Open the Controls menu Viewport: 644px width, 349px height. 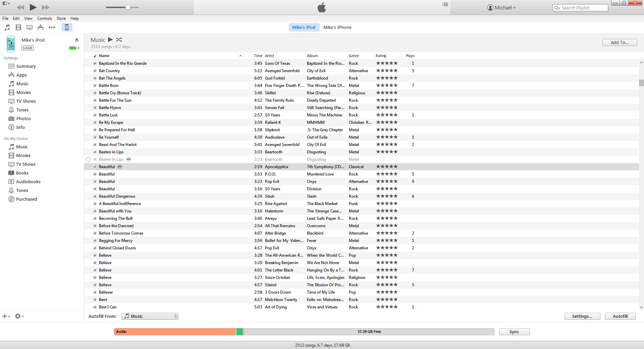point(45,18)
